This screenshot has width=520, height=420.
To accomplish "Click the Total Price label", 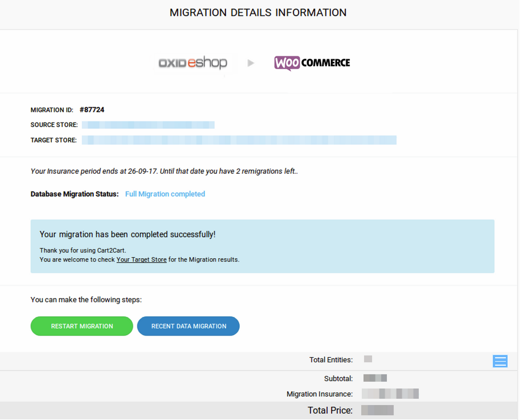I will click(330, 410).
